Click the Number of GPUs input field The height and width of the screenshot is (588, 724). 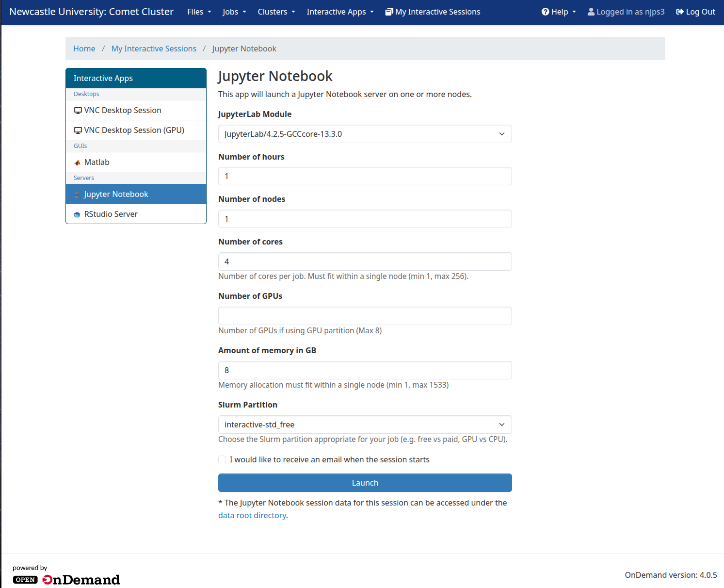365,316
